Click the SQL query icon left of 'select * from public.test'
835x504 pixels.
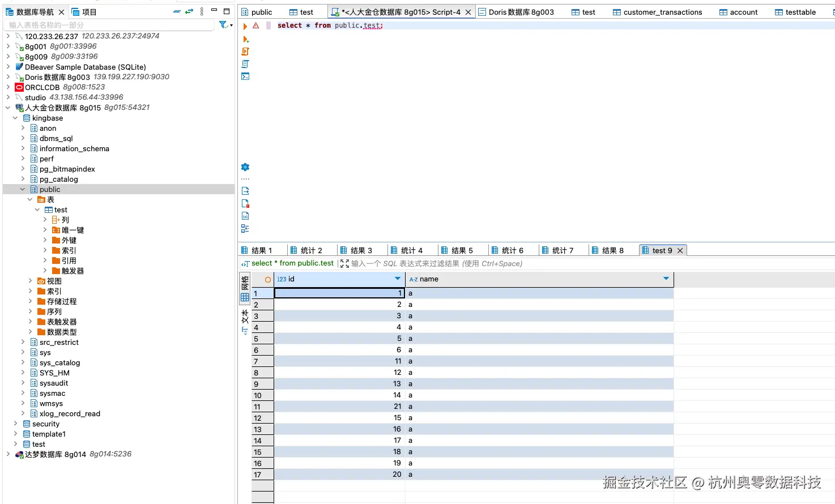(245, 264)
